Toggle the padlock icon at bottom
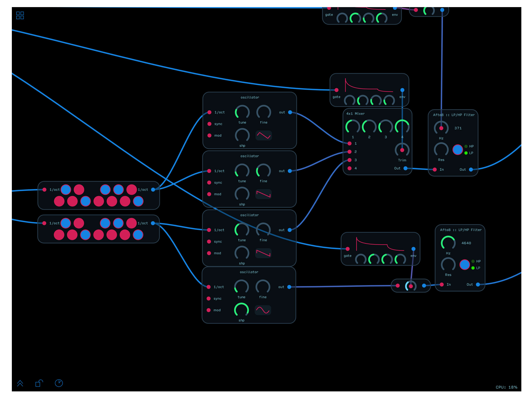The width and height of the screenshot is (532, 403). [39, 383]
